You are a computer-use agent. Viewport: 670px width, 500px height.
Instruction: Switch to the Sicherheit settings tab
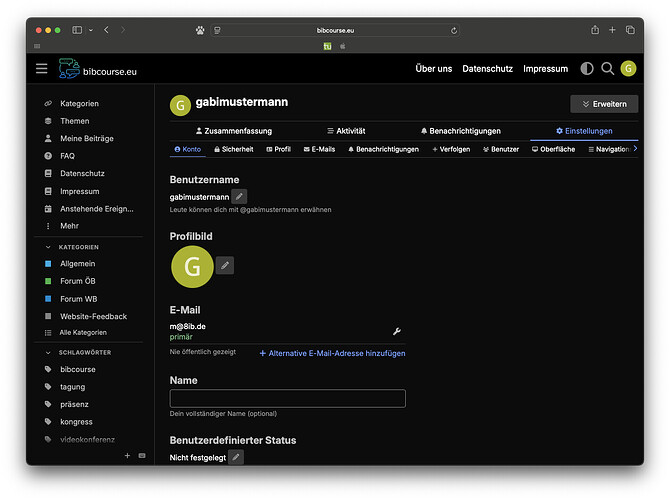pyautogui.click(x=232, y=149)
